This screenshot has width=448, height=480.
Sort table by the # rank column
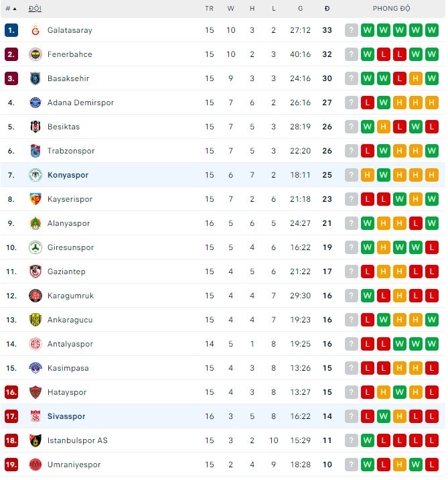pos(11,9)
